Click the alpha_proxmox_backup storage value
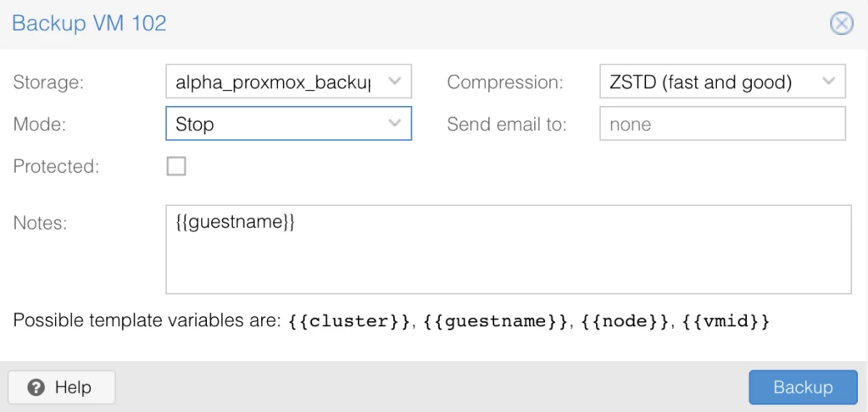The width and height of the screenshot is (868, 412). click(273, 82)
